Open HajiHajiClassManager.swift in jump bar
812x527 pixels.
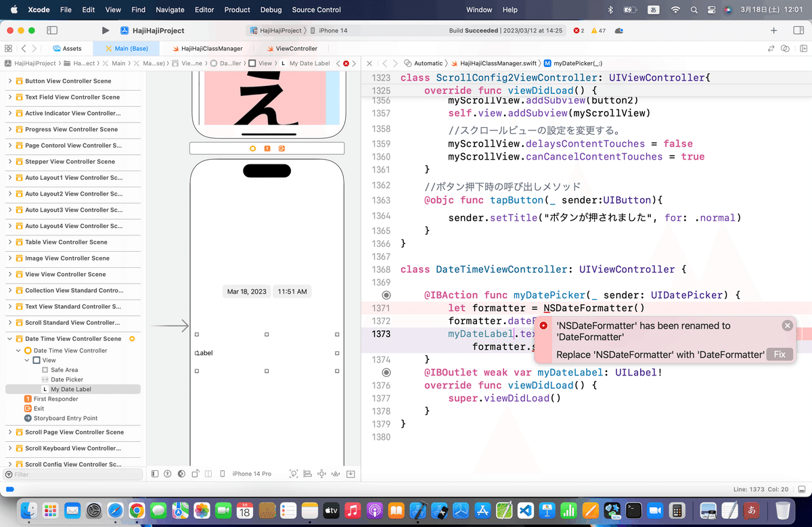pos(493,63)
